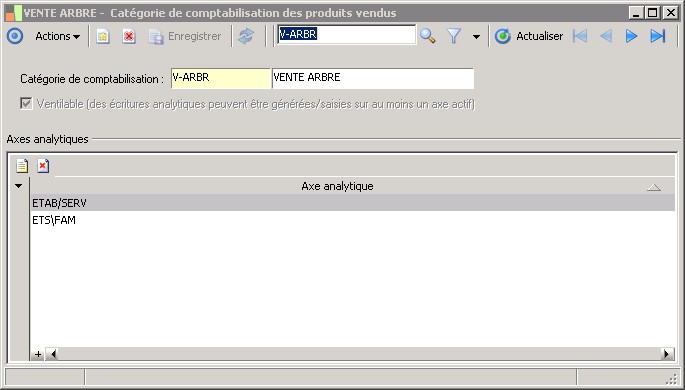Click the funnel filter icon
The width and height of the screenshot is (685, 390).
click(x=454, y=36)
